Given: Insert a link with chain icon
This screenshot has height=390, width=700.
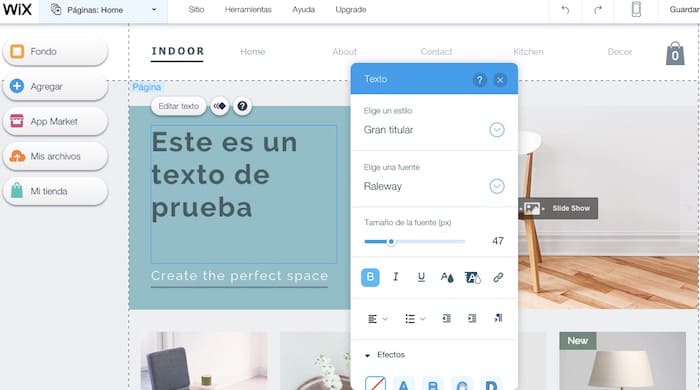Looking at the screenshot, I should click(498, 277).
